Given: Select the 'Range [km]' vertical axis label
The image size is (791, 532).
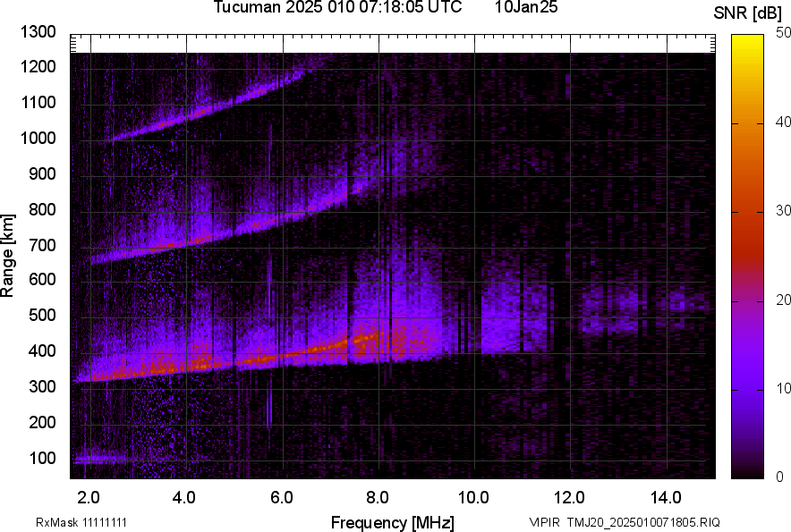Looking at the screenshot, I should tap(8, 256).
